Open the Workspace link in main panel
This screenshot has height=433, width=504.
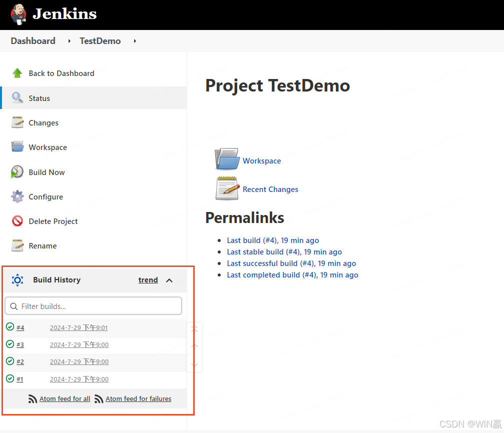(x=262, y=160)
